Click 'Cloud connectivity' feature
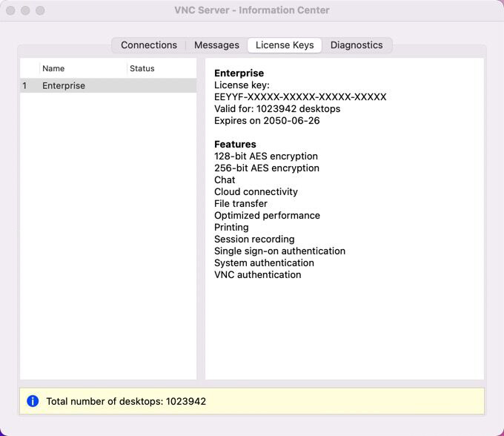 (256, 191)
